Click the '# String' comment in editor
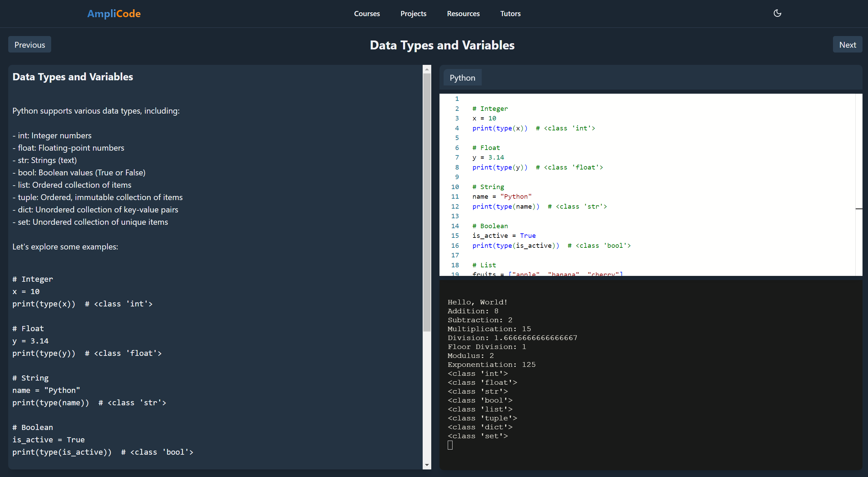This screenshot has height=477, width=868. click(x=488, y=187)
